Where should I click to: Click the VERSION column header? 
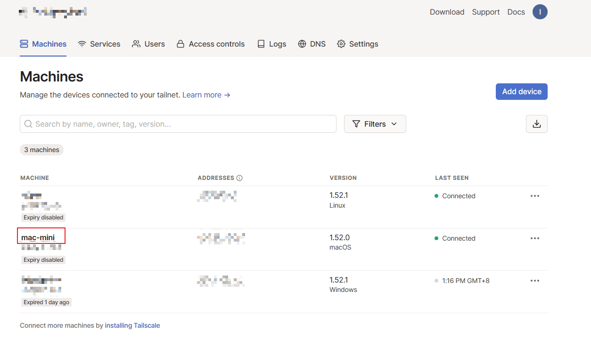tap(343, 178)
